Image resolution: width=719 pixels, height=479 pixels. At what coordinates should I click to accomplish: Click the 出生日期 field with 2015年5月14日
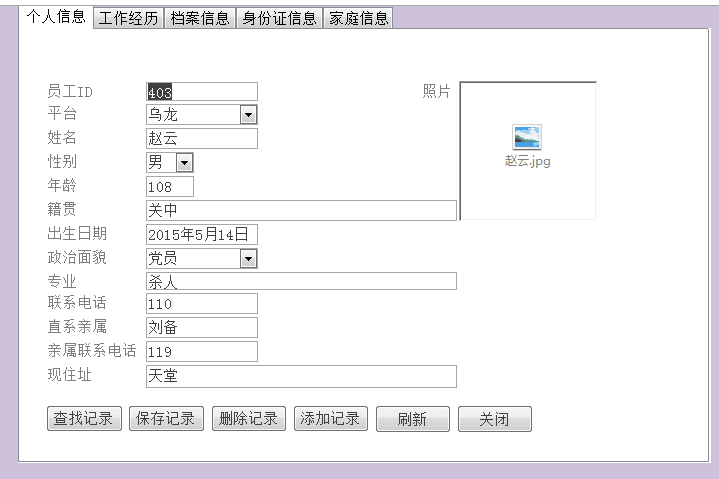[x=201, y=234]
